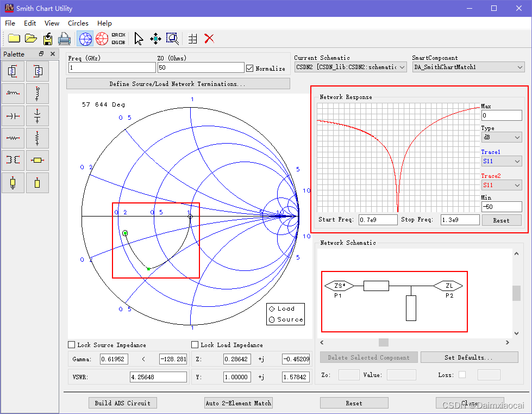Pick the series resistor palette component
532x414 pixels.
coord(13,138)
